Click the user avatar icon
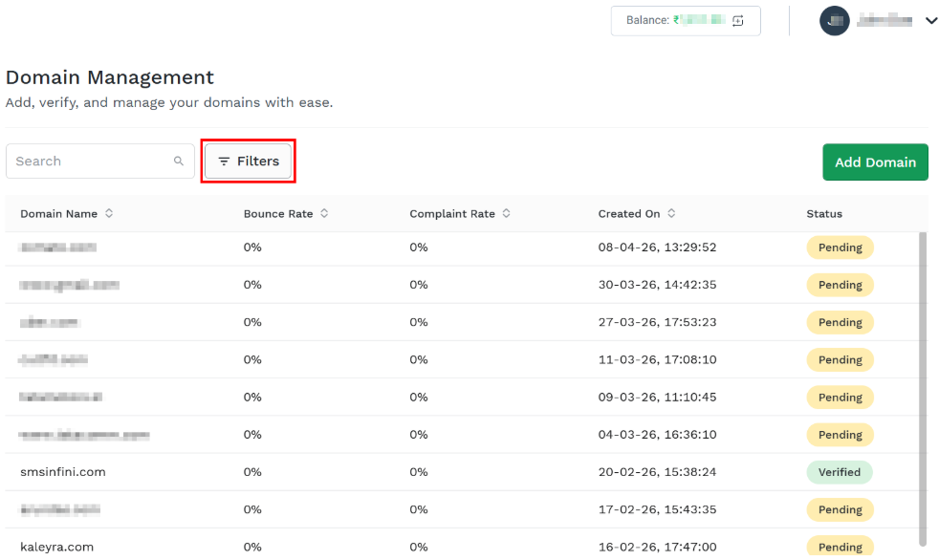 (x=834, y=20)
